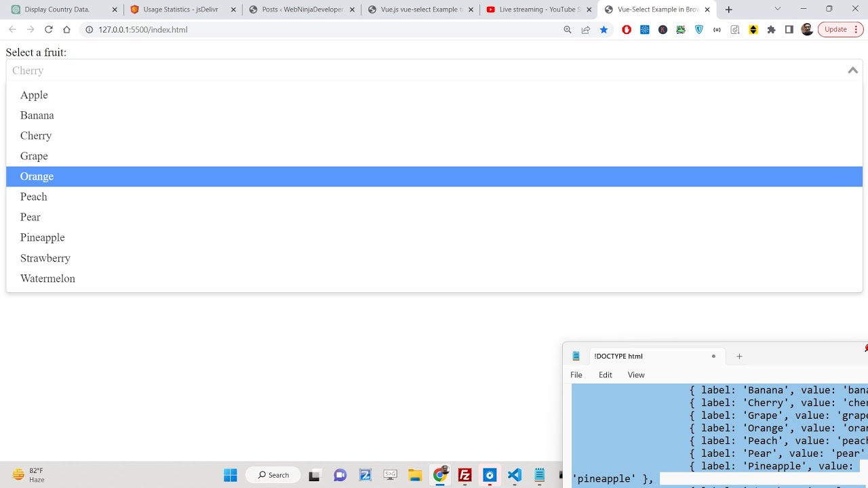Open FileZilla from the taskbar

(x=465, y=475)
